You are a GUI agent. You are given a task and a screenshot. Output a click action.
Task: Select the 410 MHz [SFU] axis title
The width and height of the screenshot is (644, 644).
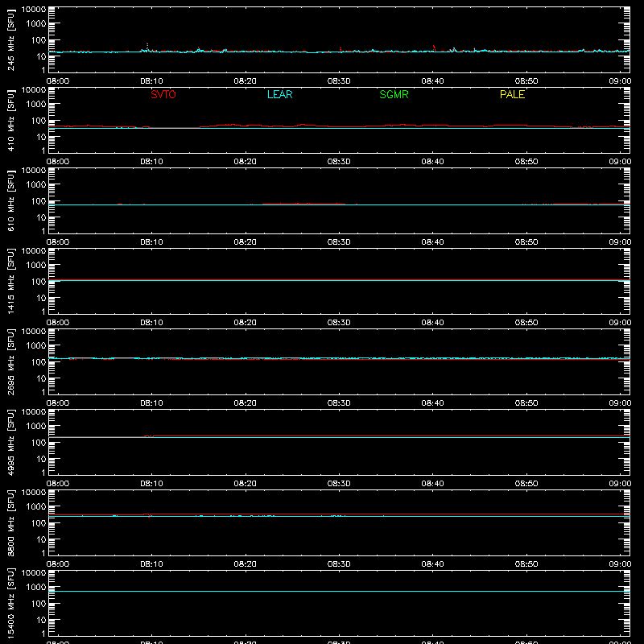click(x=10, y=120)
